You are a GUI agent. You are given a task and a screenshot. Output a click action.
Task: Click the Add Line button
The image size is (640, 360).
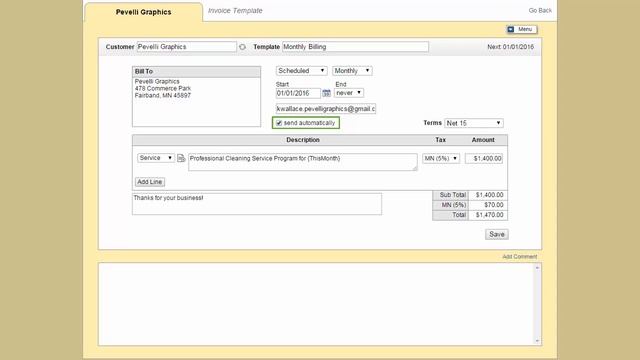[150, 182]
